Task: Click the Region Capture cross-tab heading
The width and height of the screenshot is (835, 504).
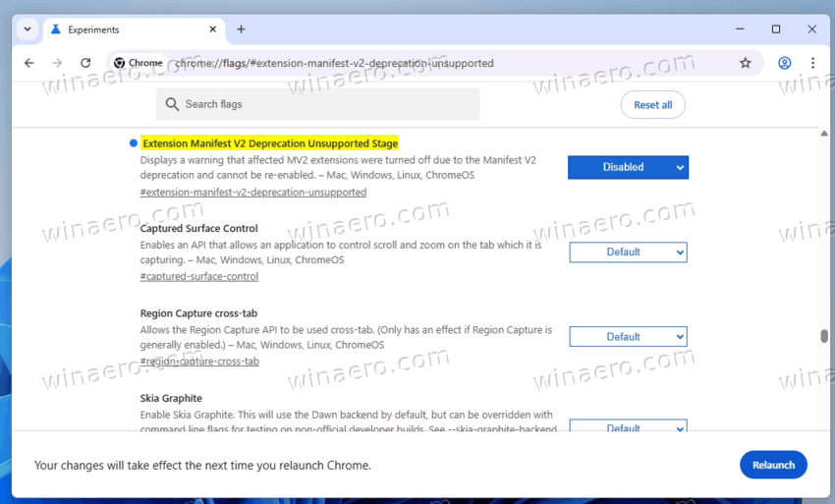Action: (x=198, y=313)
